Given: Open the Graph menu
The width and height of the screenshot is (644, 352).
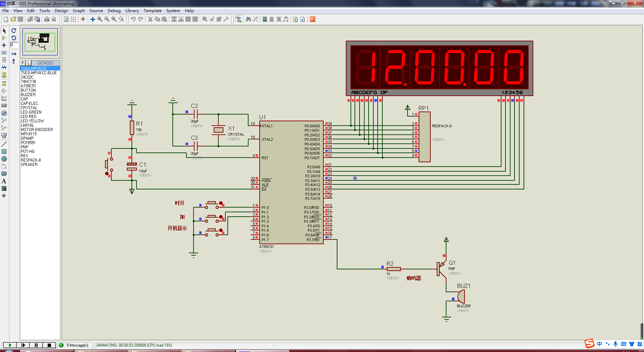Looking at the screenshot, I should [78, 10].
